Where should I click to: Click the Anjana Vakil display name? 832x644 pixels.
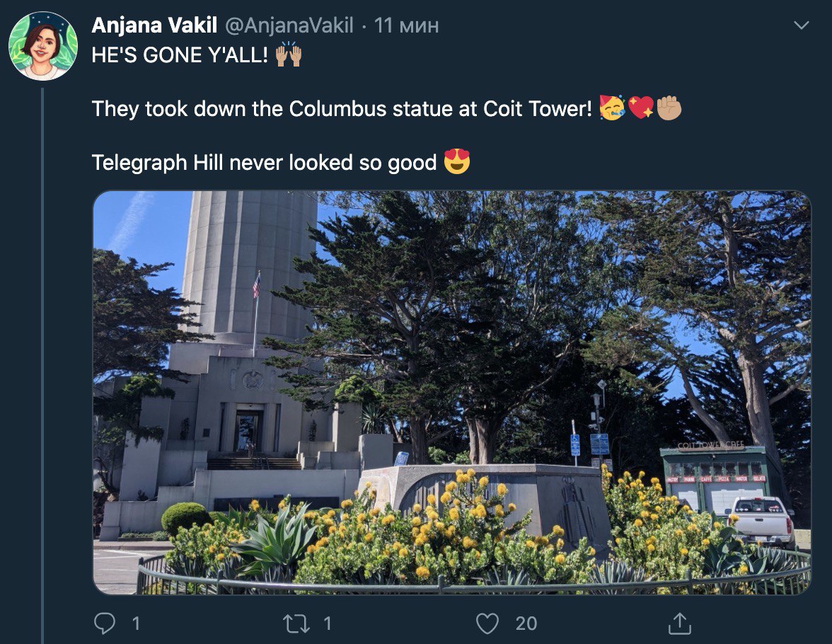point(154,25)
